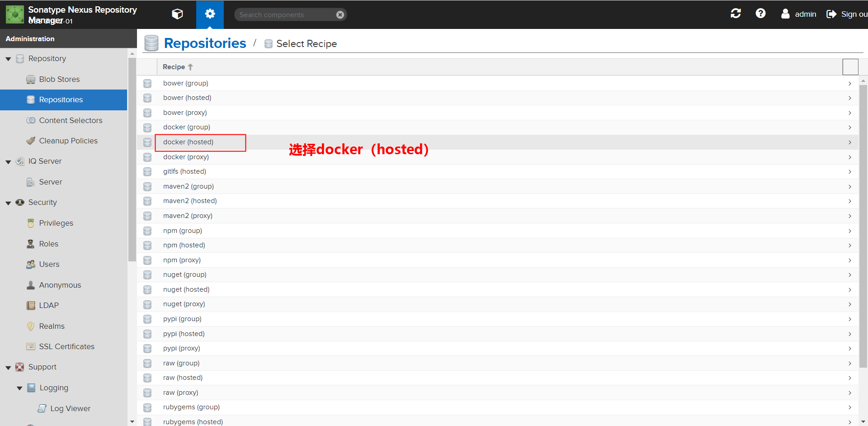Collapse the IQ Server tree node

click(x=8, y=161)
